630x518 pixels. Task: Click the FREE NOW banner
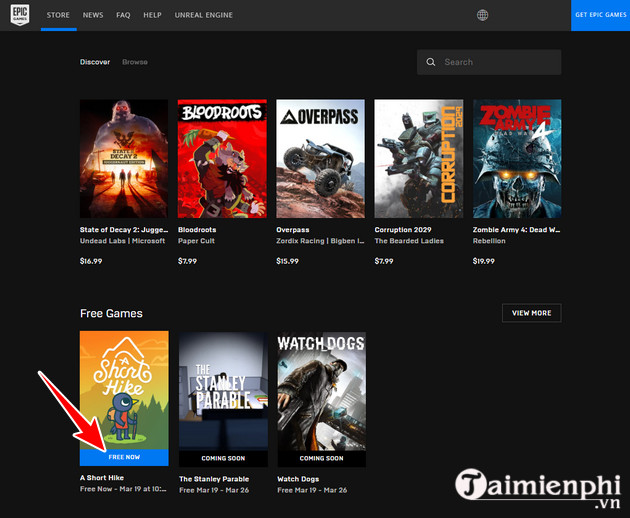(x=124, y=457)
